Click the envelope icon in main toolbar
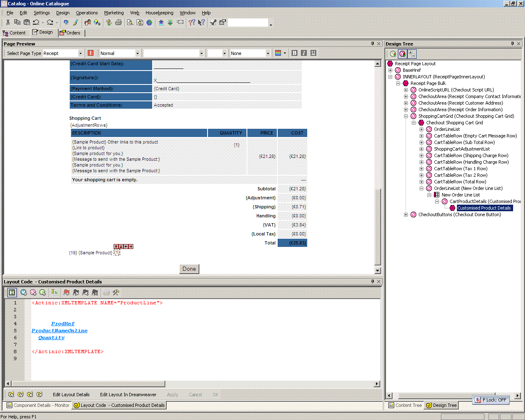The height and width of the screenshot is (420, 525). [180, 22]
